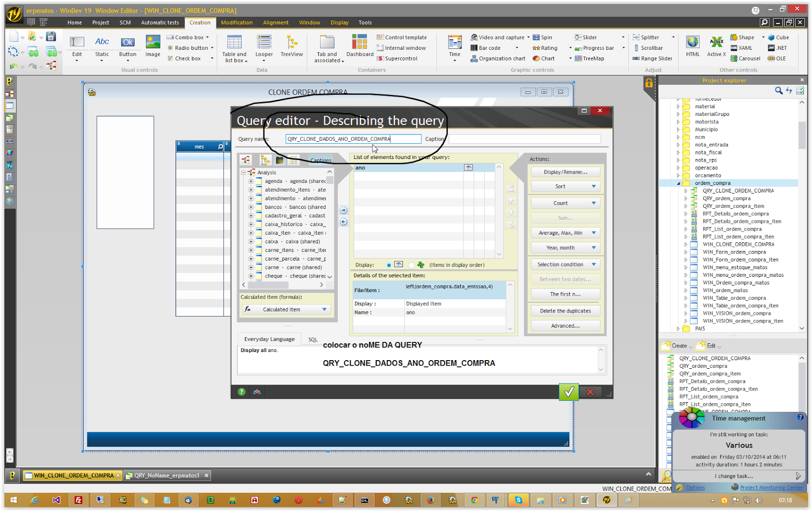This screenshot has height=511, width=812.
Task: Insert a Check box control from ribbon
Action: 184,58
